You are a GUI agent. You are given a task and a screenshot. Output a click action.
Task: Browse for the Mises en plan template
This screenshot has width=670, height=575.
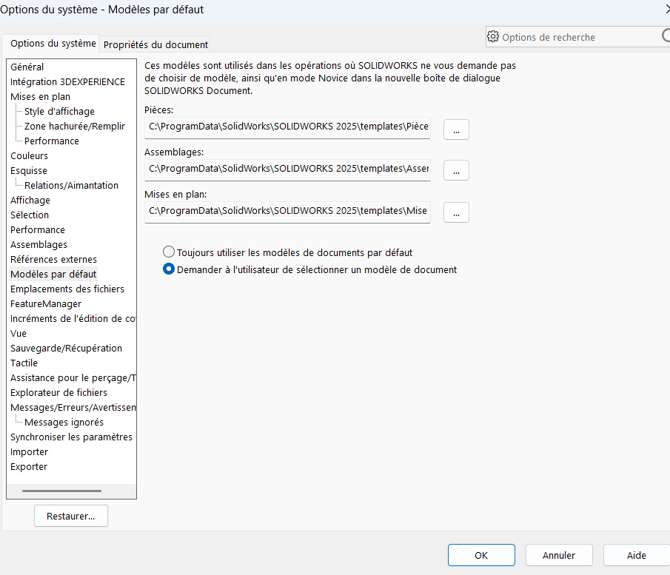pyautogui.click(x=456, y=212)
